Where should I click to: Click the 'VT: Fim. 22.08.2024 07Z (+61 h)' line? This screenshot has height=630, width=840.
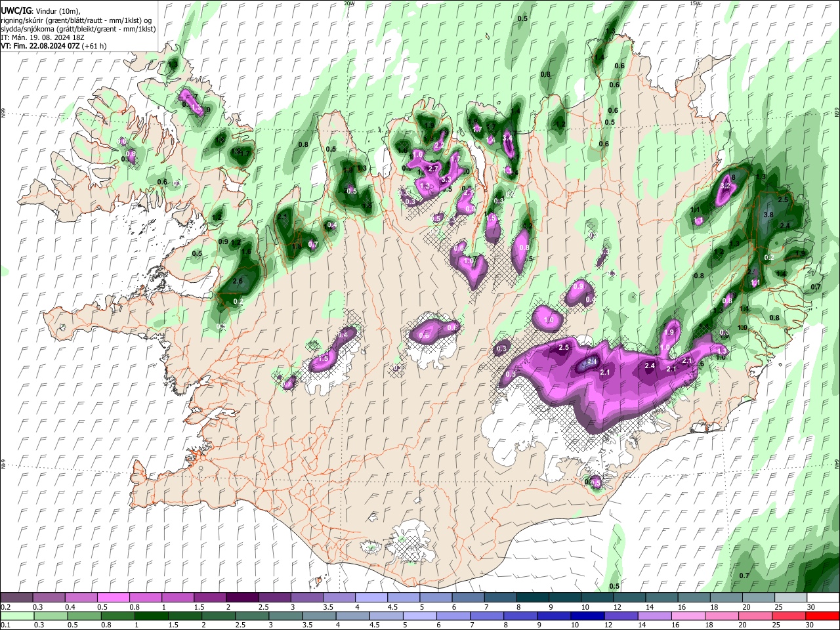pos(54,46)
